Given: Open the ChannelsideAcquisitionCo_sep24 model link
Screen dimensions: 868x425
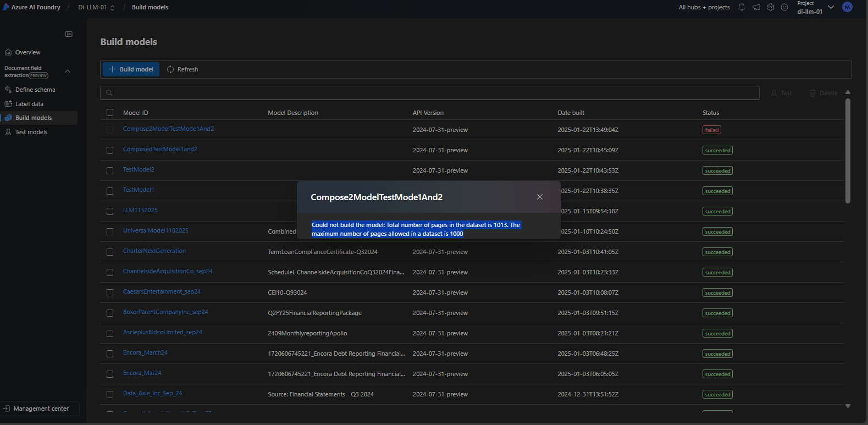Looking at the screenshot, I should pos(168,271).
